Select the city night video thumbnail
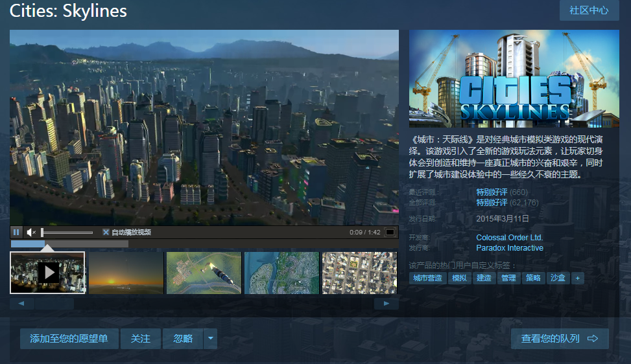Viewport: 631px width, 364px height. tap(47, 273)
